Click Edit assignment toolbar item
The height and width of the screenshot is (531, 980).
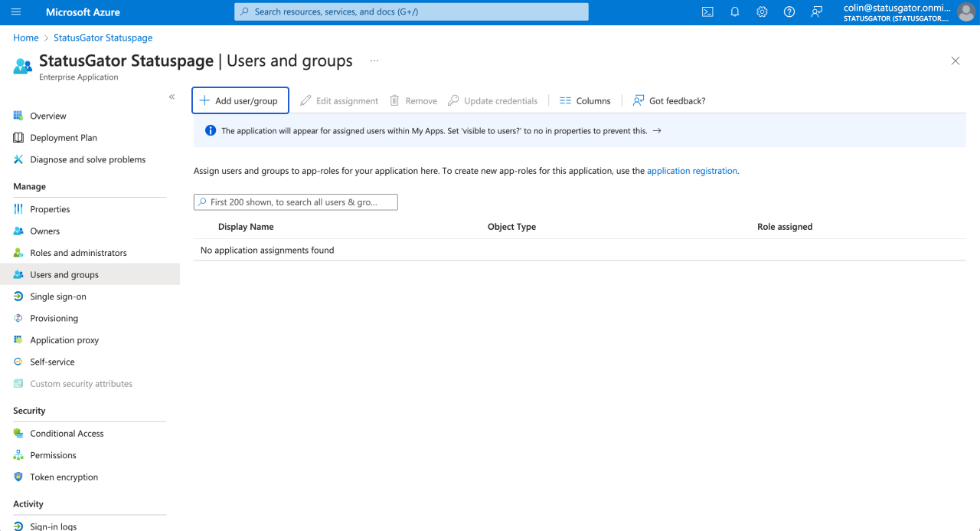[339, 100]
